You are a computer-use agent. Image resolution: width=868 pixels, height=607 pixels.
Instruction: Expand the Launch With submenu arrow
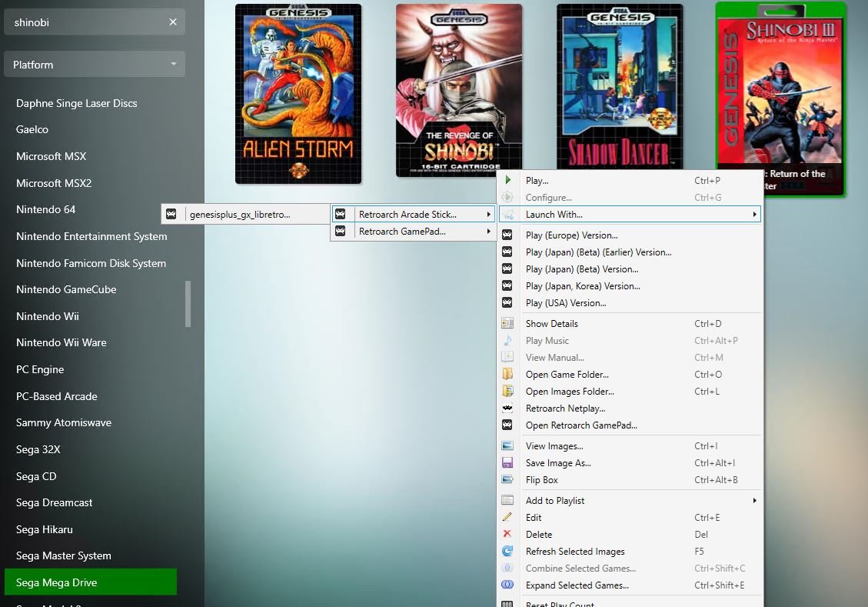pos(754,215)
